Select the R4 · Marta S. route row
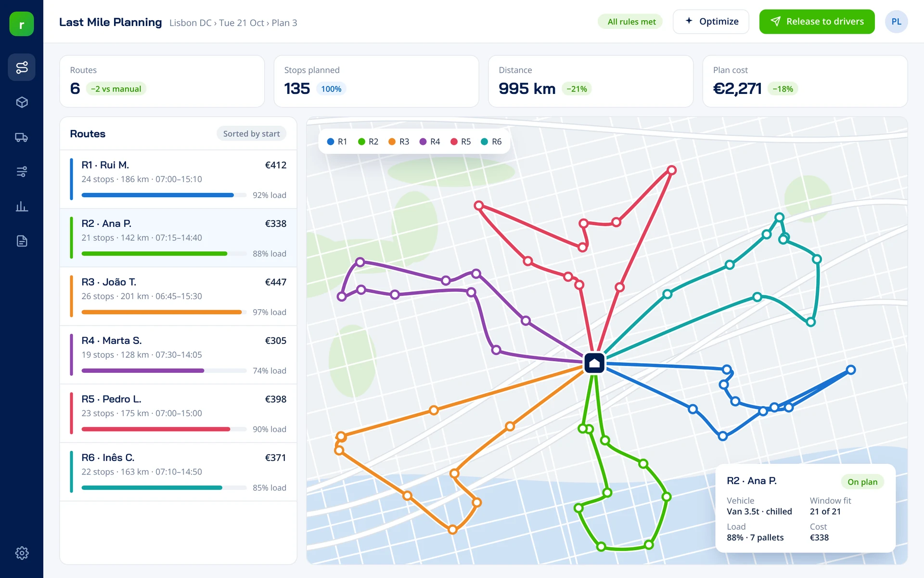This screenshot has height=578, width=924. [x=178, y=355]
